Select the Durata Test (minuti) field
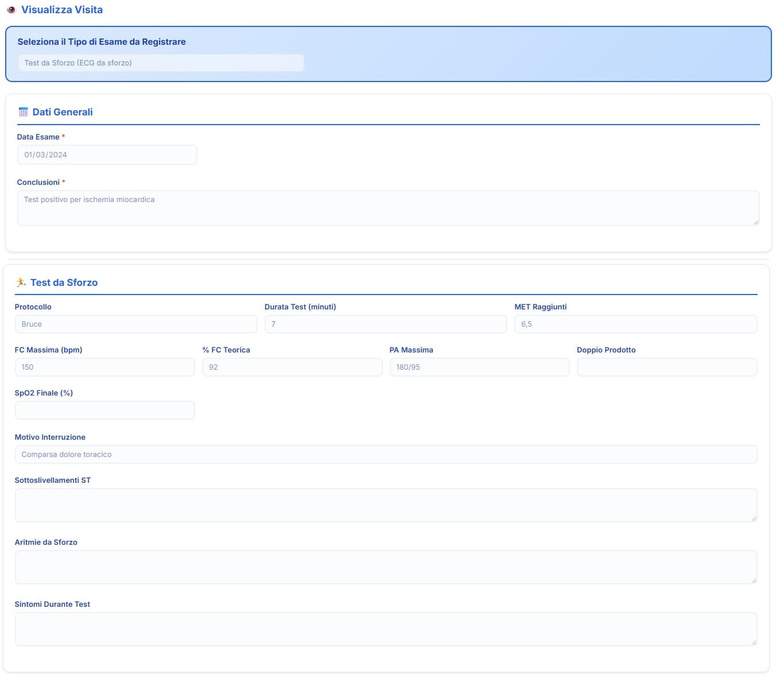The width and height of the screenshot is (784, 682). coord(385,324)
